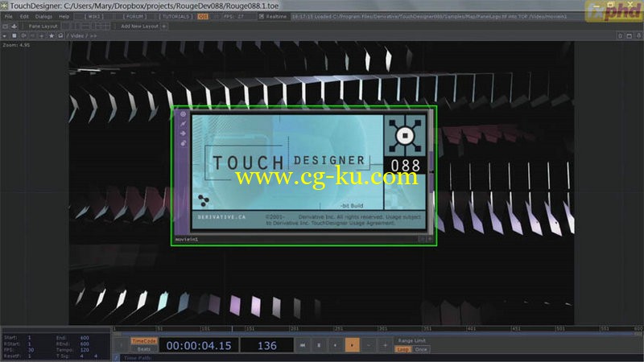Viewport: 644px width, 362px height.
Task: Open the TUTORIALS link
Action: tap(175, 16)
